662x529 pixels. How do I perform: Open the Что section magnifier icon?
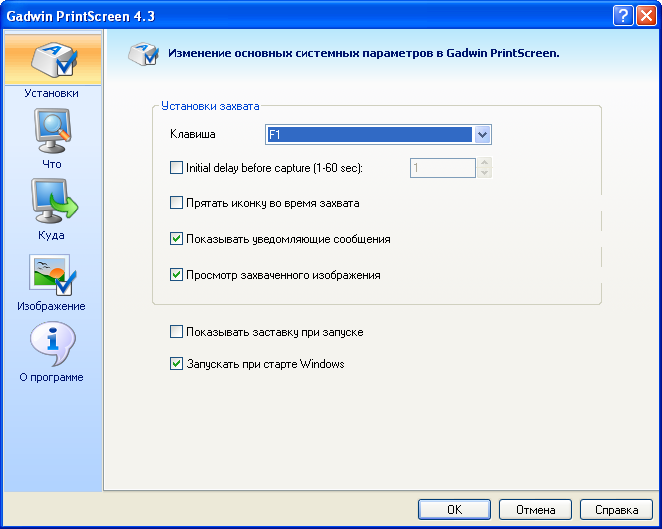[x=52, y=131]
